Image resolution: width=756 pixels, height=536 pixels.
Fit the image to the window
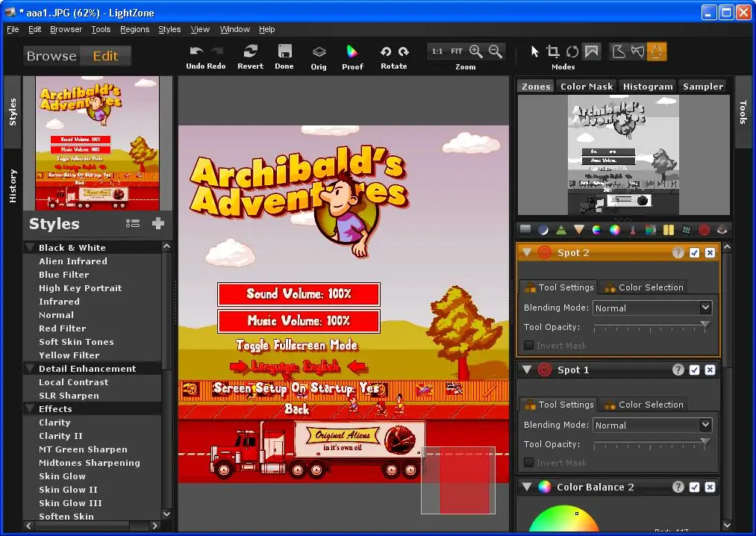pyautogui.click(x=457, y=52)
